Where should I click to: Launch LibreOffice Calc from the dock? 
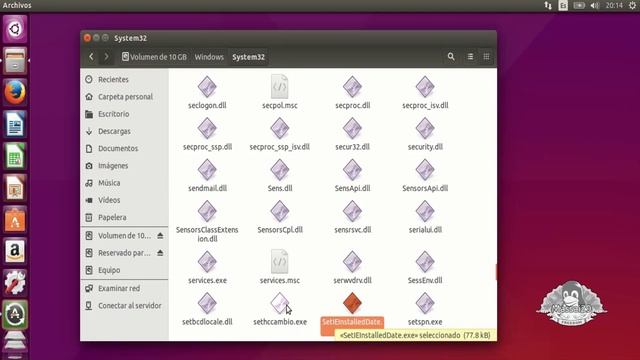click(x=15, y=156)
